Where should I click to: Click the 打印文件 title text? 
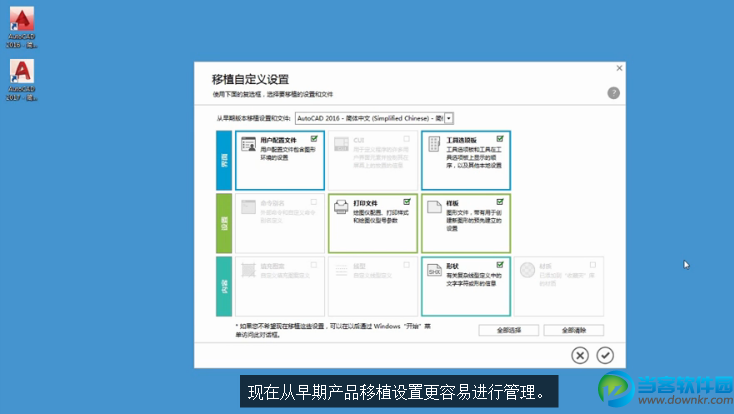365,203
